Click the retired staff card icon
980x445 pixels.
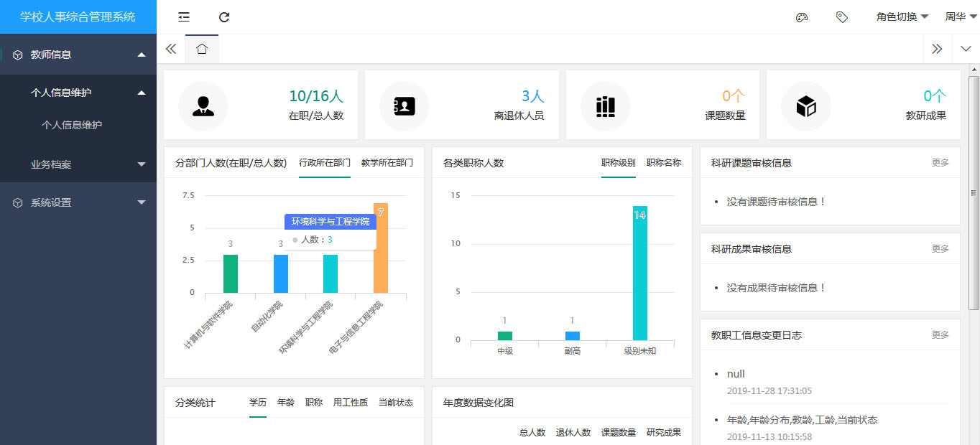[404, 106]
